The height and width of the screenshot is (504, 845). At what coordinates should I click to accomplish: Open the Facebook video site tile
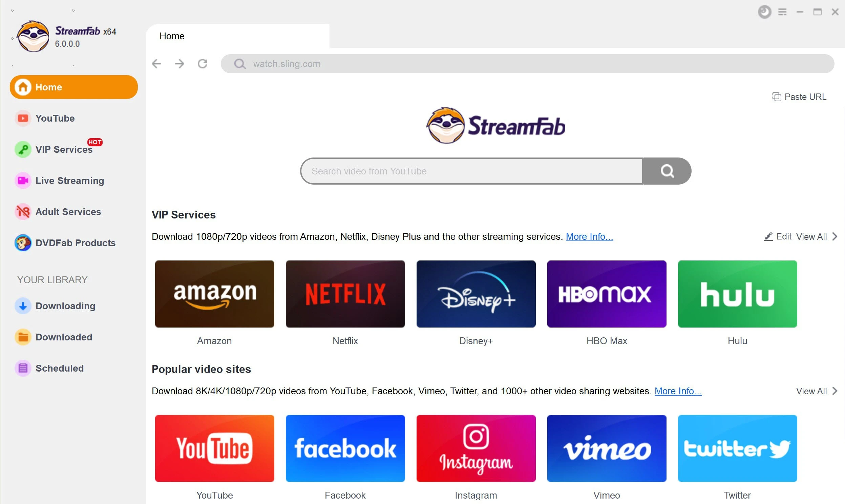(345, 448)
